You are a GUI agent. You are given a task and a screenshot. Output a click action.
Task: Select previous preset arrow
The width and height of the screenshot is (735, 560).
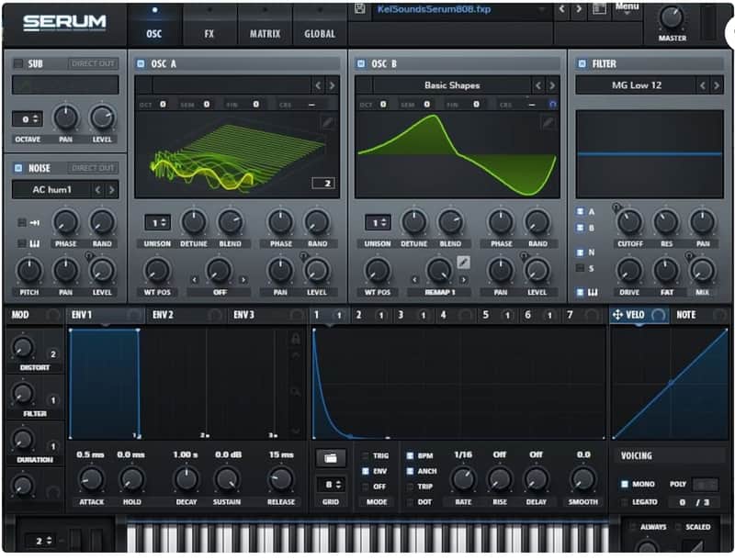pos(561,9)
